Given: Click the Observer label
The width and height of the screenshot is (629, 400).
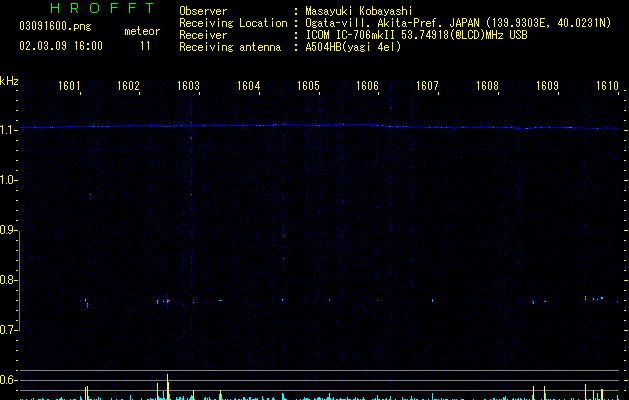Looking at the screenshot, I should pos(203,11).
